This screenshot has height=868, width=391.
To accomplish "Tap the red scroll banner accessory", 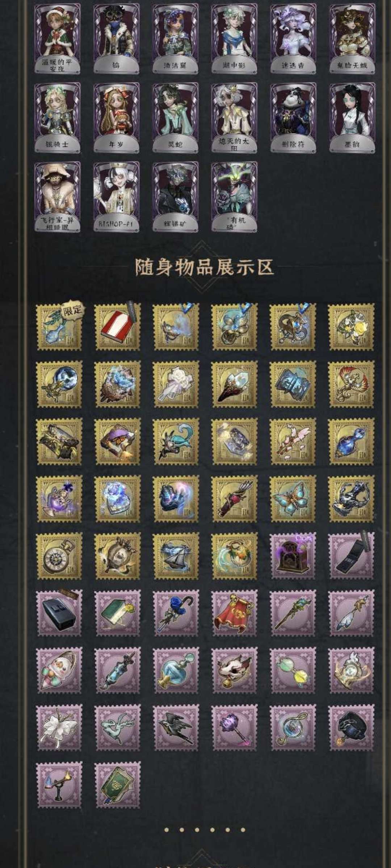I will coord(234,613).
